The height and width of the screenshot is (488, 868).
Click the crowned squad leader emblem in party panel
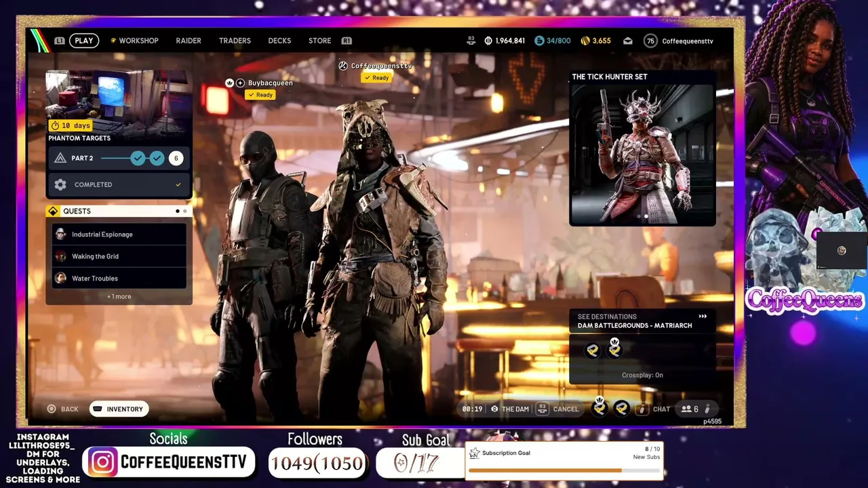(614, 348)
